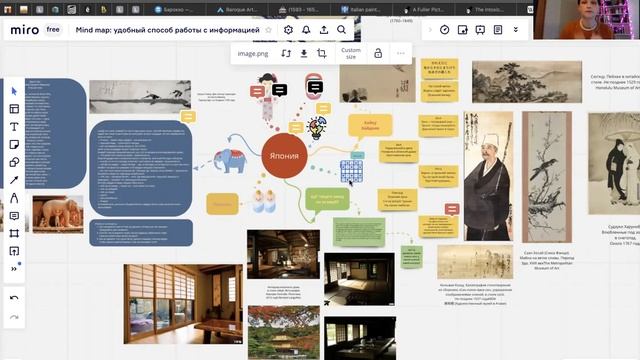
Task: Switch to The Intoxic browser tab
Action: 486,9
